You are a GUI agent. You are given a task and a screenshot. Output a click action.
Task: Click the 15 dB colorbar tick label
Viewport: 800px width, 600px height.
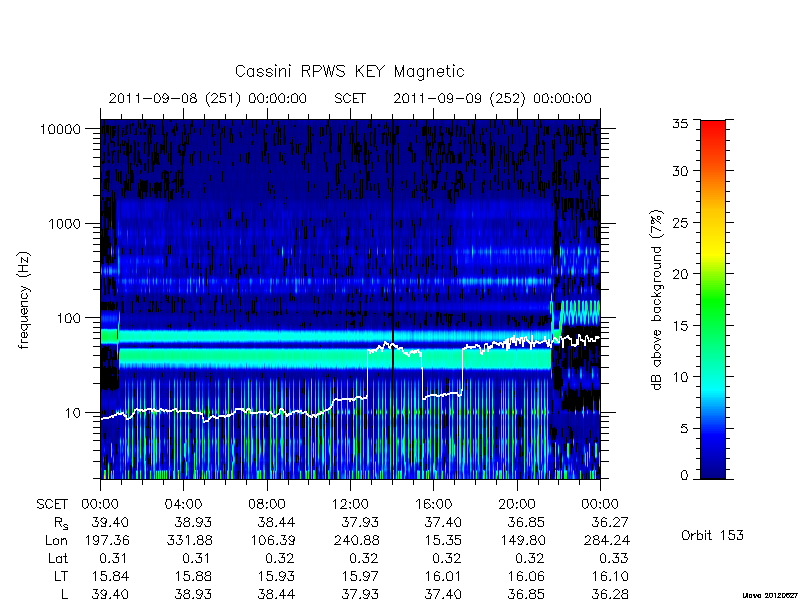680,326
